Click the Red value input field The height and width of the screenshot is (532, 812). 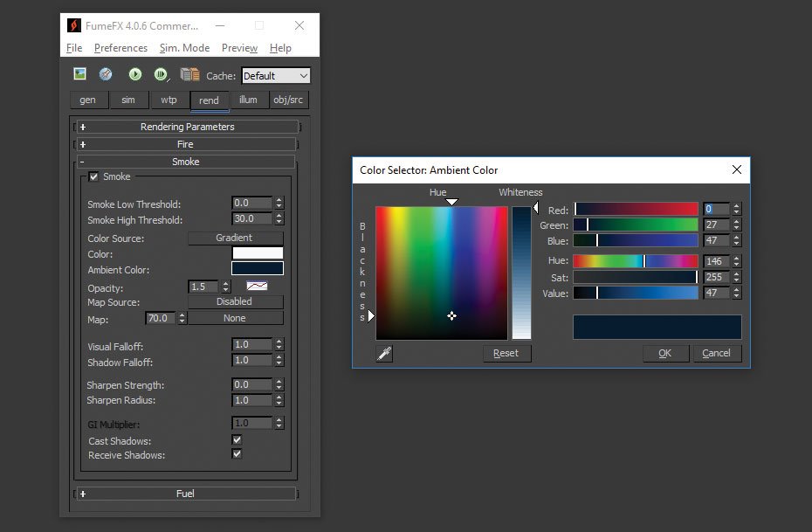(x=716, y=209)
